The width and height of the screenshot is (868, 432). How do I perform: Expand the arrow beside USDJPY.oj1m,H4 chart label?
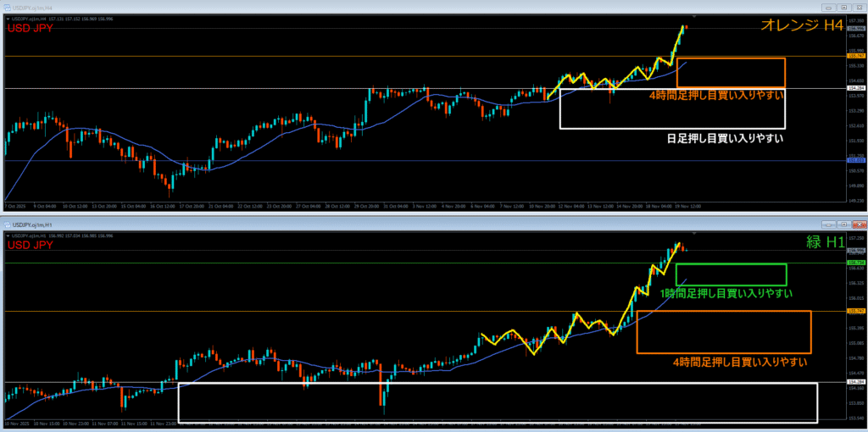point(7,19)
